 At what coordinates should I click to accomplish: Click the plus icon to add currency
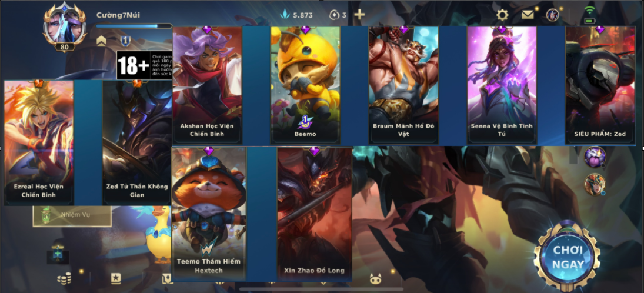click(359, 15)
